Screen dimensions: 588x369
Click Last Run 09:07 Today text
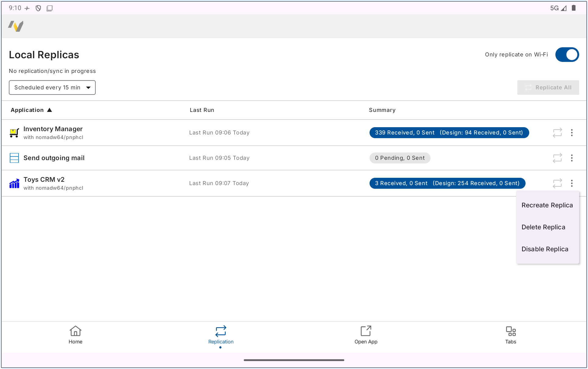219,183
